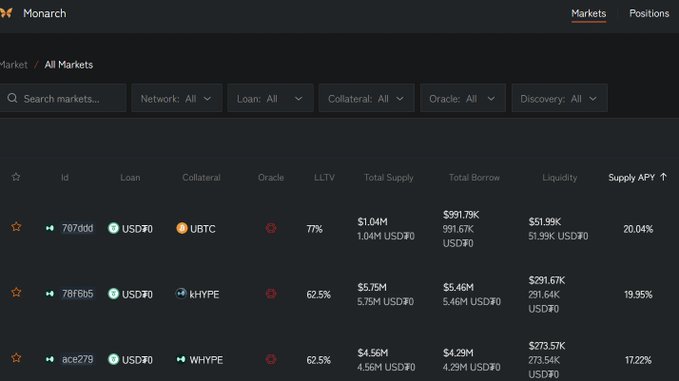Screen dimensions: 679x381
Task: Sort by Total Supply column header
Action: coord(388,178)
